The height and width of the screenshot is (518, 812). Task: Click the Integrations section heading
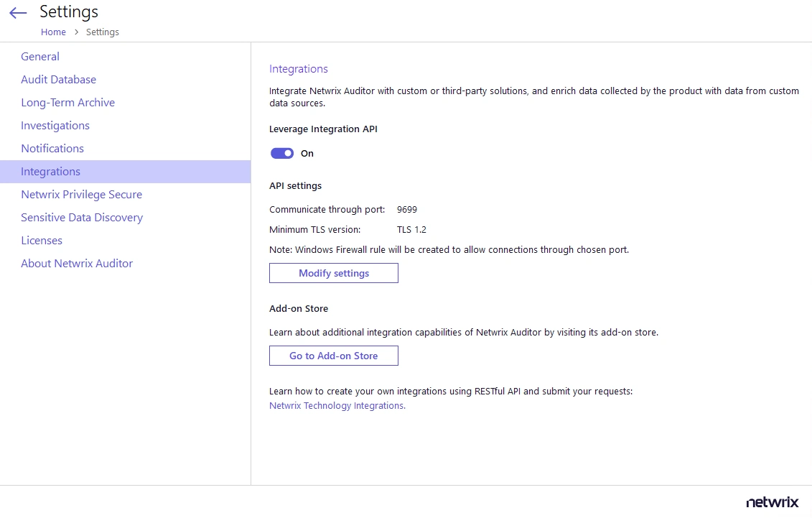point(298,69)
